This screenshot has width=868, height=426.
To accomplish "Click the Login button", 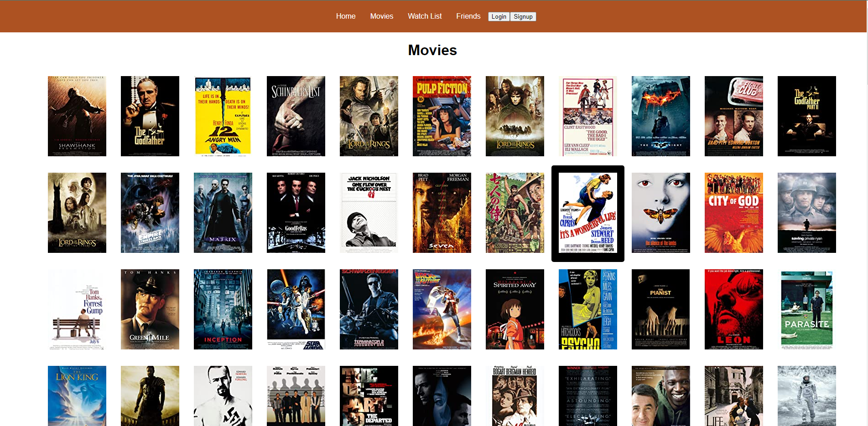I will pos(499,16).
